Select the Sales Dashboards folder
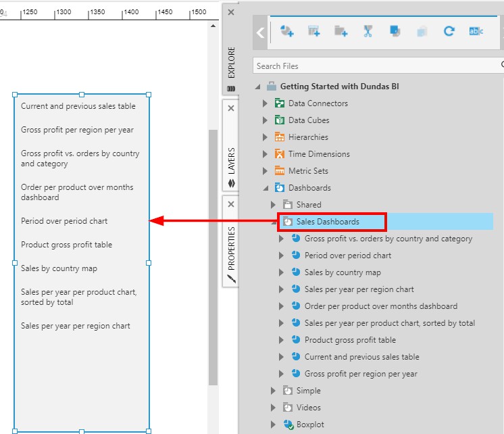Screen dimensions: 504x434 pyautogui.click(x=328, y=222)
